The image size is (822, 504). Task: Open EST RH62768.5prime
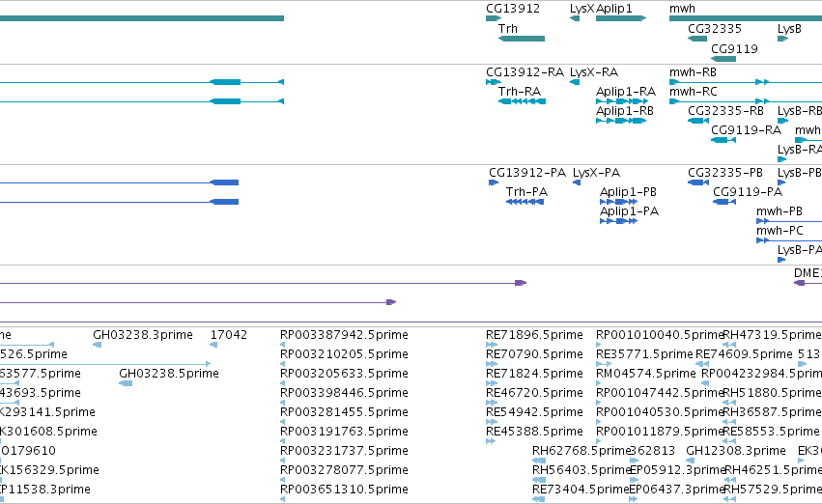pyautogui.click(x=581, y=451)
